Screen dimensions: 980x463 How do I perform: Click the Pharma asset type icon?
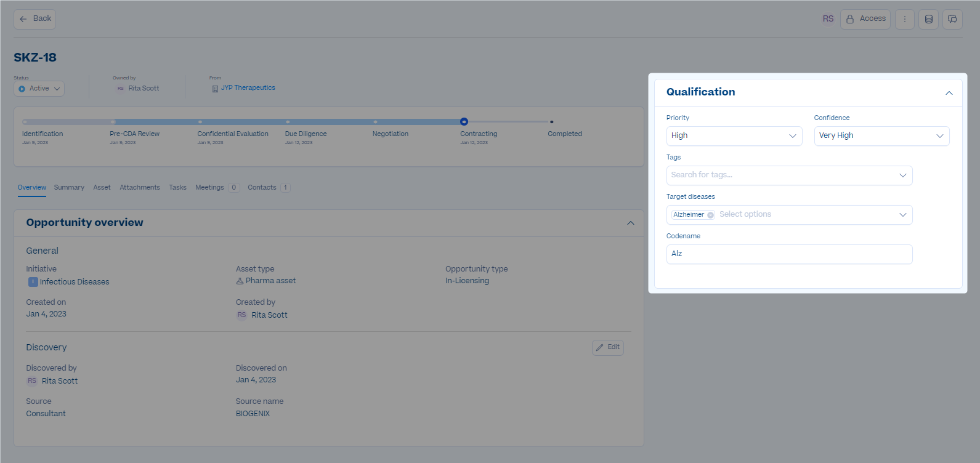click(x=240, y=281)
